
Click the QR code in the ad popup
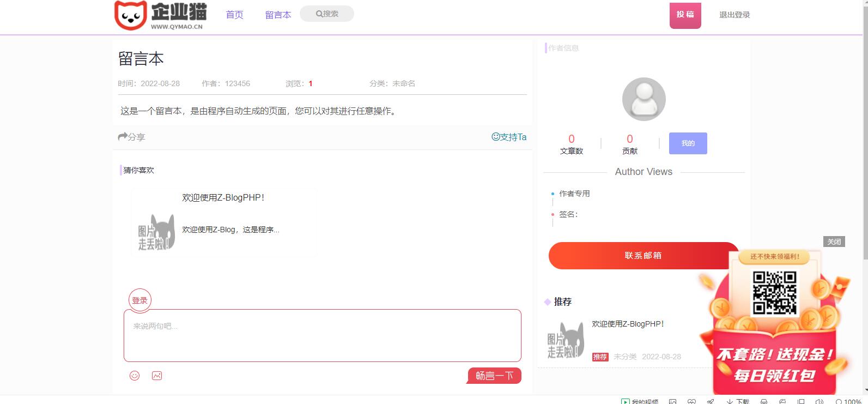[774, 293]
